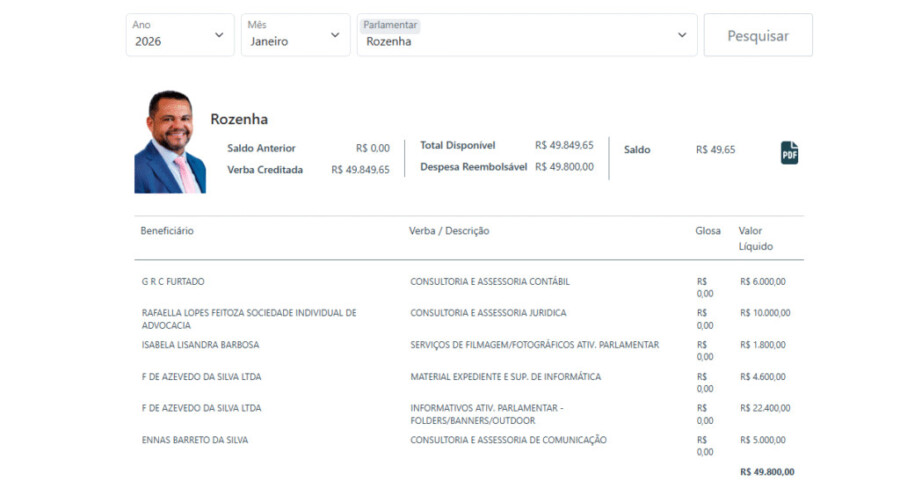Click the Verba / Descrição column header
Viewport: 900px width, 496px height.
[449, 231]
